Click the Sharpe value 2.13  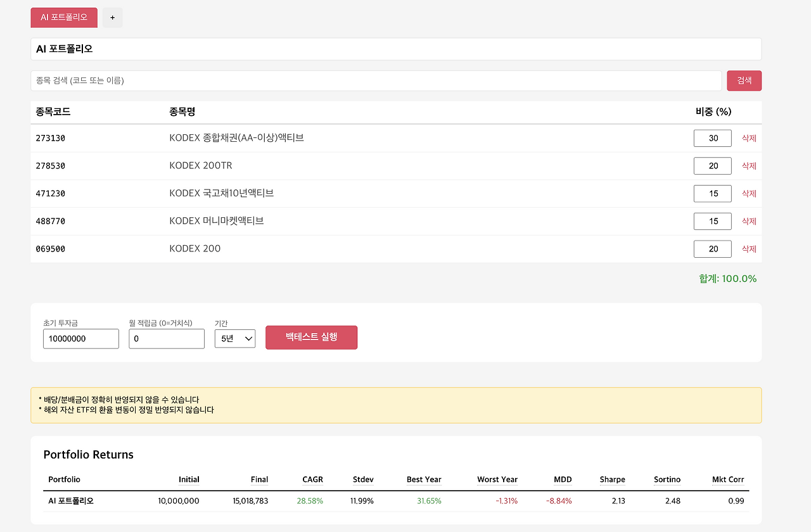[618, 501]
